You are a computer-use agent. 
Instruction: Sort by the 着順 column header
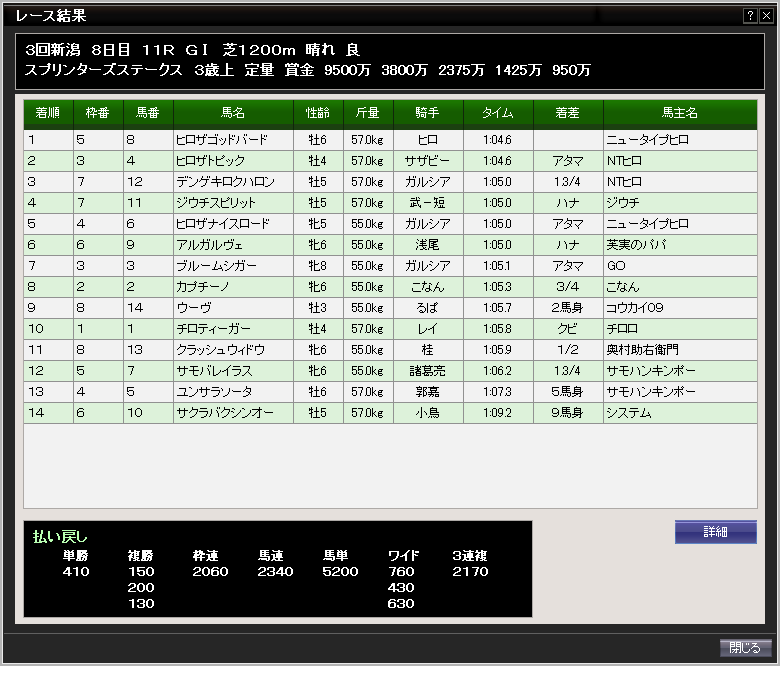coord(48,114)
